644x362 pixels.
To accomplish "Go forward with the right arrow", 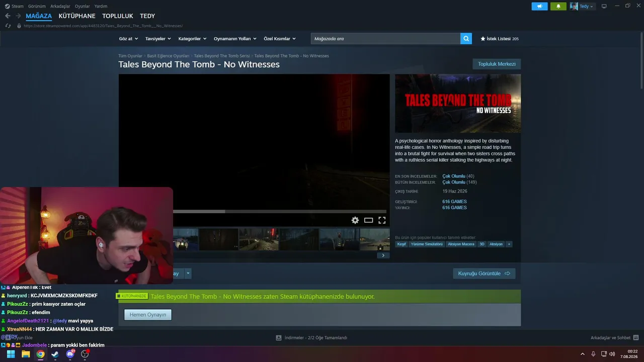I will click(18, 16).
